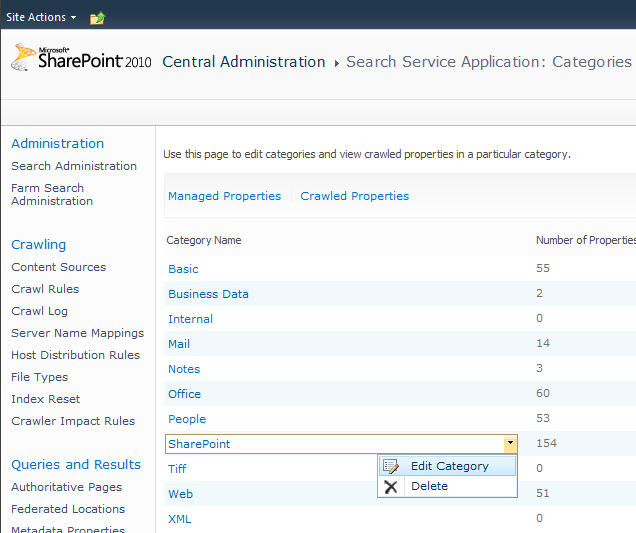This screenshot has width=636, height=533.
Task: Click the value 60 in Office row
Action: click(543, 393)
